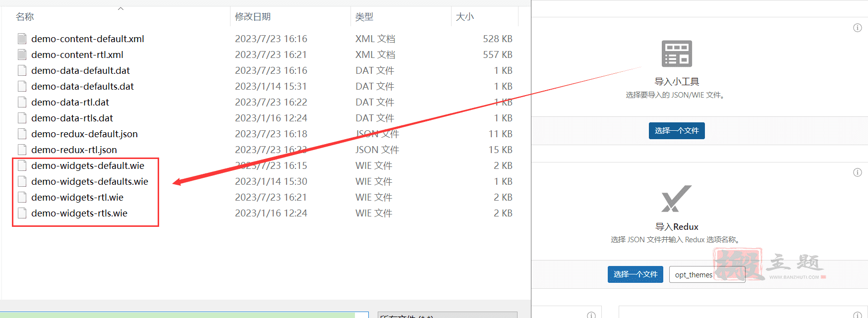The width and height of the screenshot is (868, 318).
Task: Click the Redux logo icon above 导入Redux
Action: tap(676, 198)
